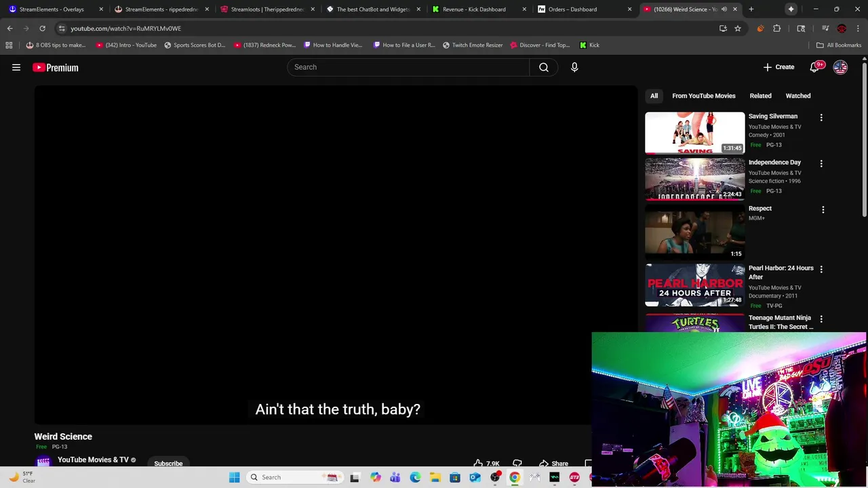Open the Respect trailer thumbnail
Viewport: 868px width, 488px height.
point(694,232)
